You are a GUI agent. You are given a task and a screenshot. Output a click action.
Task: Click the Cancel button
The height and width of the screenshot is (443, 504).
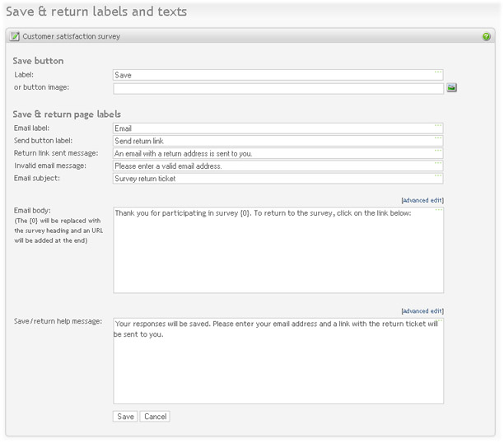point(155,417)
